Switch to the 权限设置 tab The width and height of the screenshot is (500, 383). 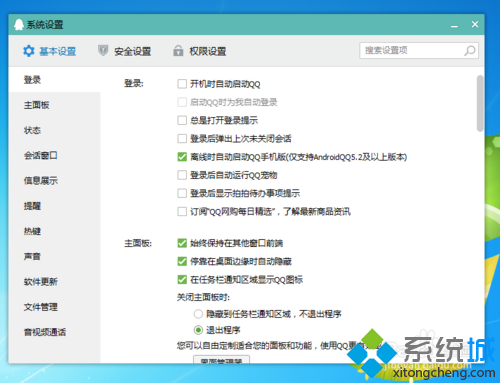pyautogui.click(x=200, y=51)
